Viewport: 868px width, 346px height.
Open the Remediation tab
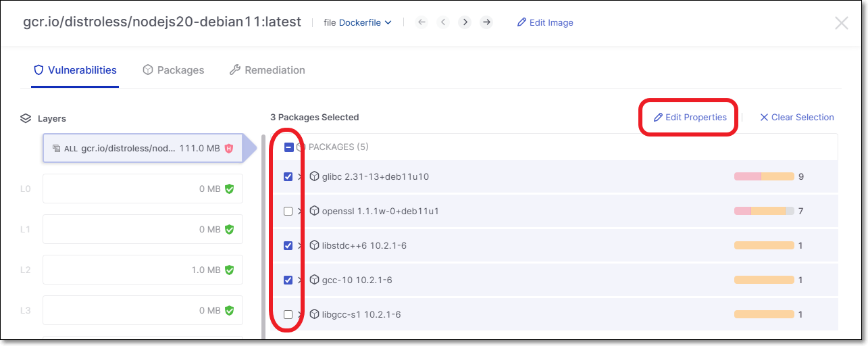[267, 70]
